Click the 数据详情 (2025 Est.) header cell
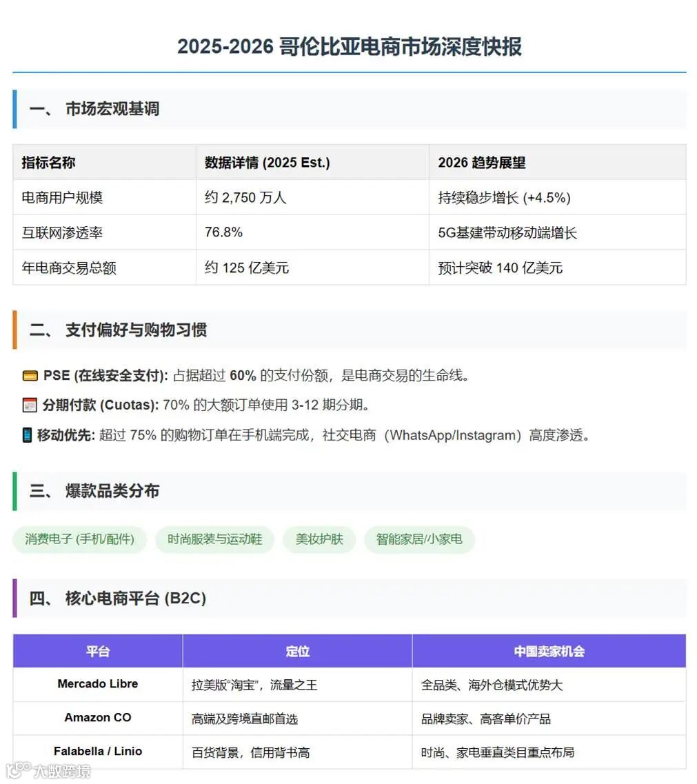This screenshot has width=697, height=784. coord(312,163)
